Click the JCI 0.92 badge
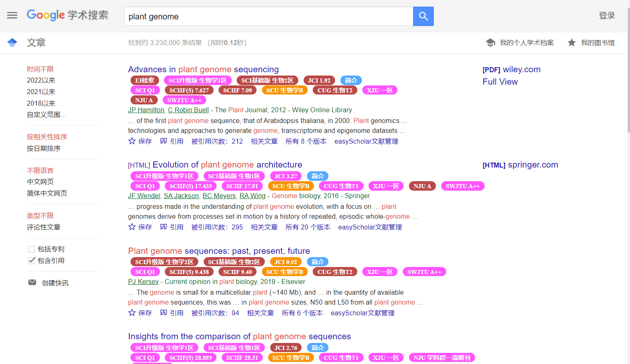Image resolution: width=630 pixels, height=364 pixels. (286, 262)
